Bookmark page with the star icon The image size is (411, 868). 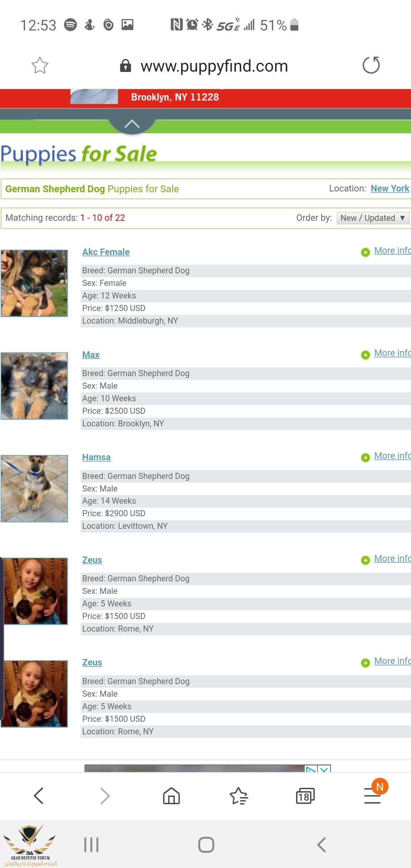coord(40,65)
